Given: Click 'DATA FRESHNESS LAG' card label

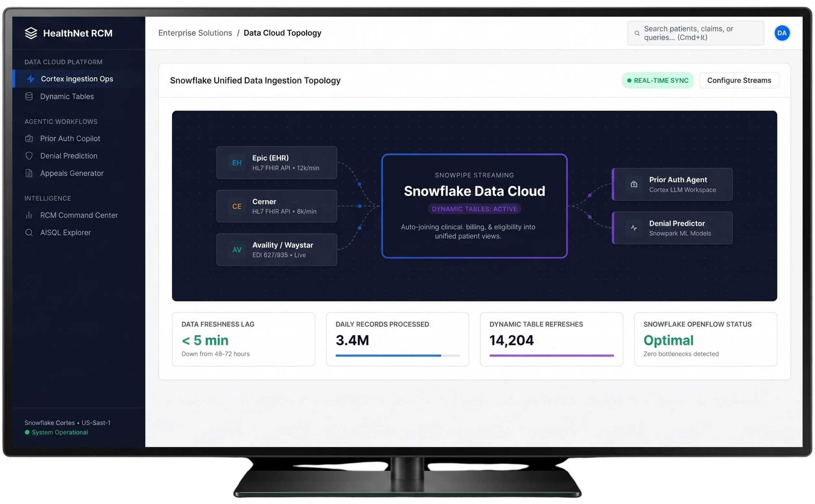Looking at the screenshot, I should pyautogui.click(x=218, y=324).
